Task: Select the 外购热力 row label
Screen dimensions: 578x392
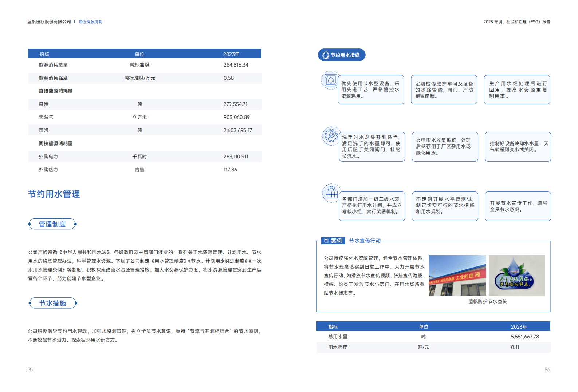Action: point(48,170)
